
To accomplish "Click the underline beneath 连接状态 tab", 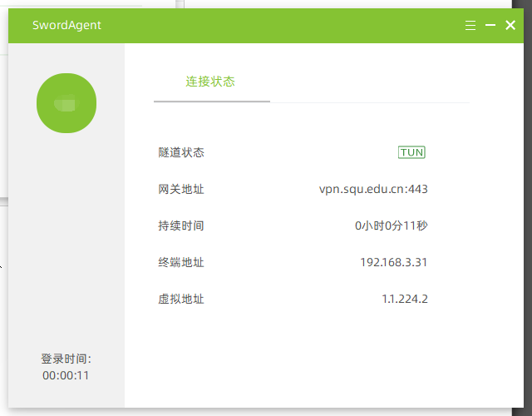I will tap(212, 101).
